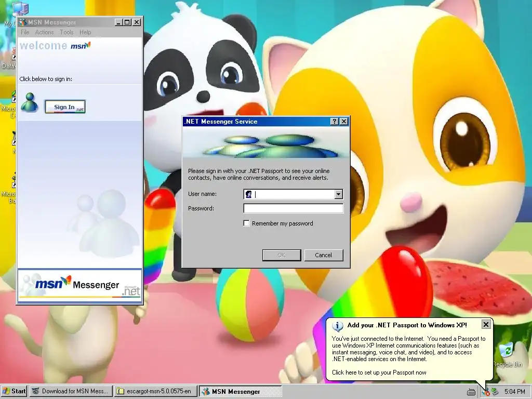Click the MSN Messenger title bar icon
The width and height of the screenshot is (532, 399).
click(23, 22)
